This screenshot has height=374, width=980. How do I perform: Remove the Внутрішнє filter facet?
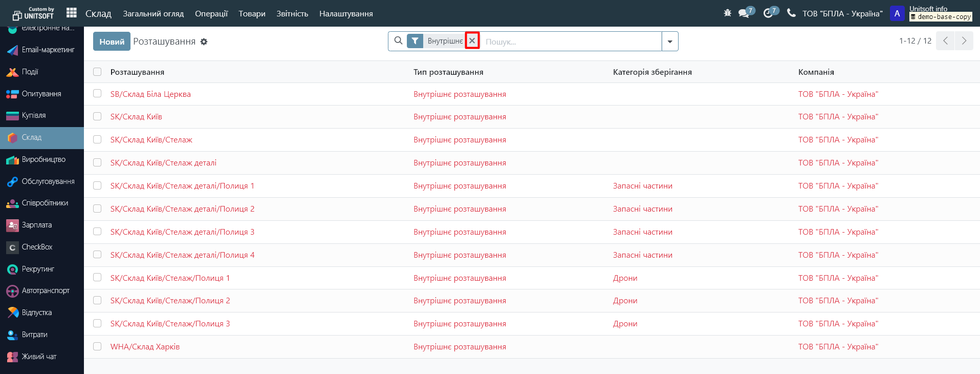[x=472, y=41]
